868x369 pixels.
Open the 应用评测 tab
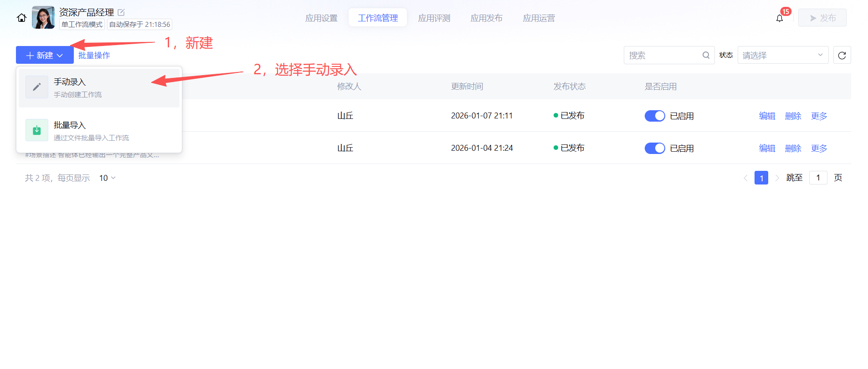pos(434,18)
